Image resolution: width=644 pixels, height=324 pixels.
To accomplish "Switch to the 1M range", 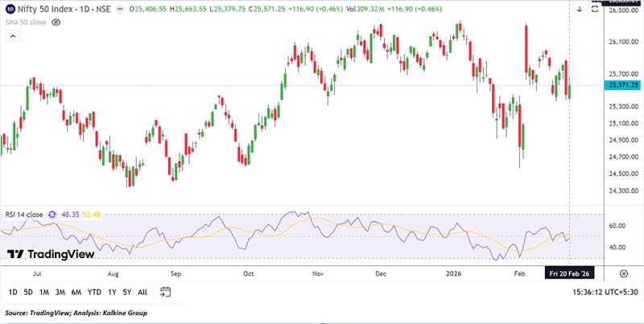I will (x=45, y=292).
